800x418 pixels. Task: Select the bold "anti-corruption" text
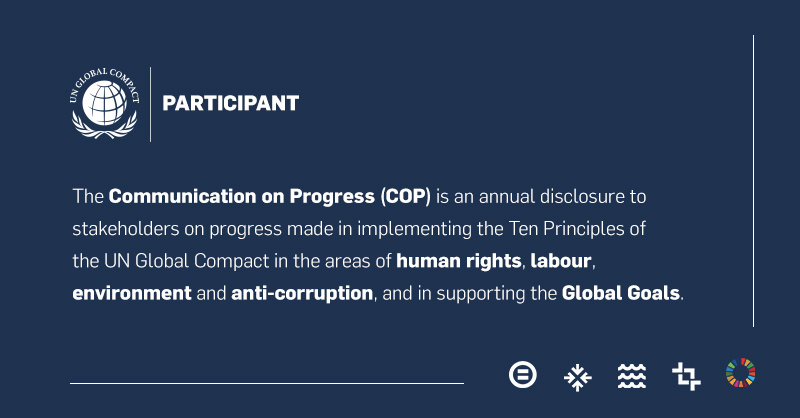pyautogui.click(x=301, y=294)
